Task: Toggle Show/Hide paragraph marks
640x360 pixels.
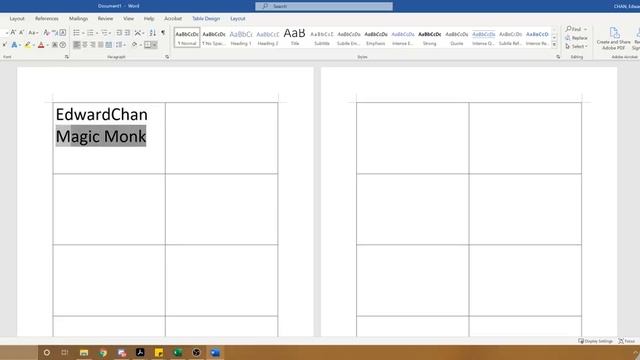Action: tap(163, 33)
